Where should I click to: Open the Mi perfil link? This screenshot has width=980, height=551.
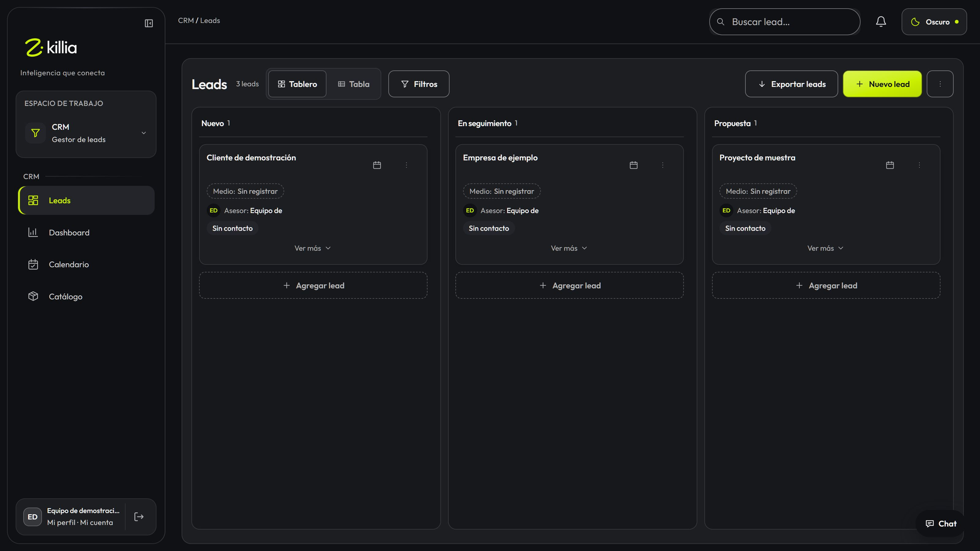(61, 522)
